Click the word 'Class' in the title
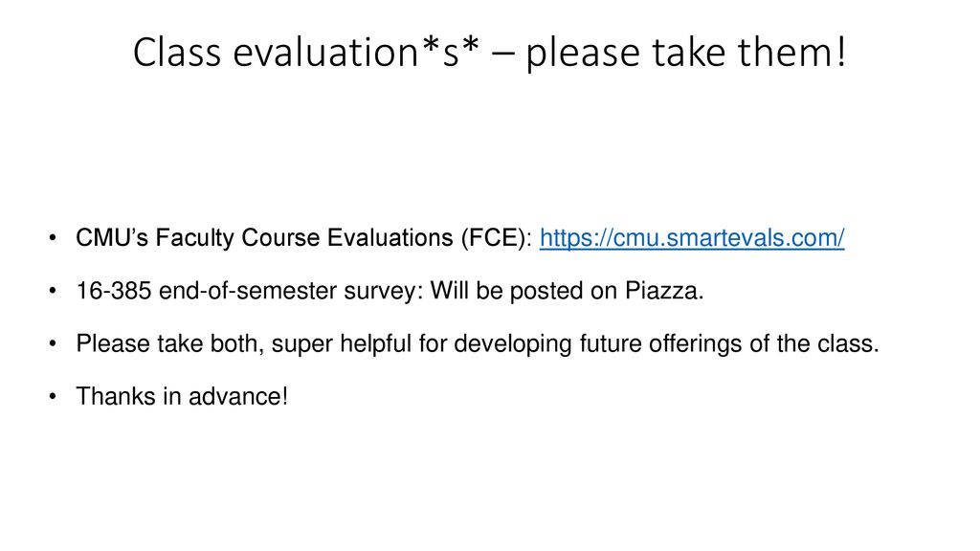980x551 pixels. (177, 52)
